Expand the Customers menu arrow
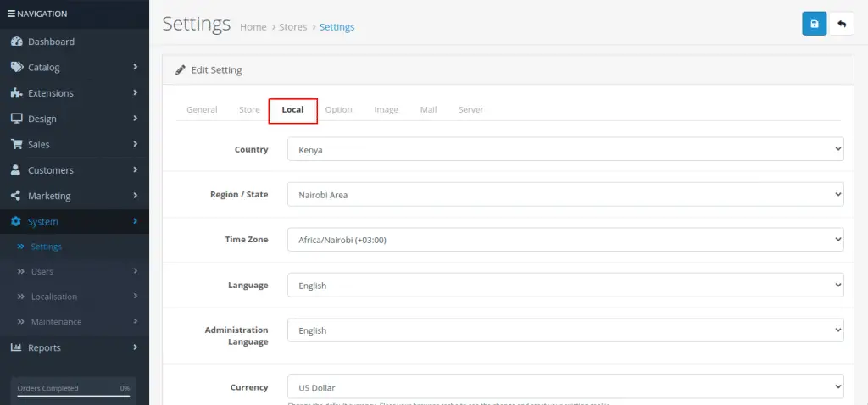This screenshot has width=868, height=405. [x=135, y=169]
